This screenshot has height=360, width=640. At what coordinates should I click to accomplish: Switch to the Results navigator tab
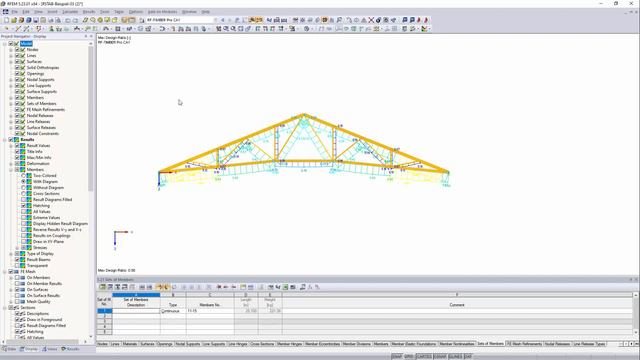click(x=71, y=349)
